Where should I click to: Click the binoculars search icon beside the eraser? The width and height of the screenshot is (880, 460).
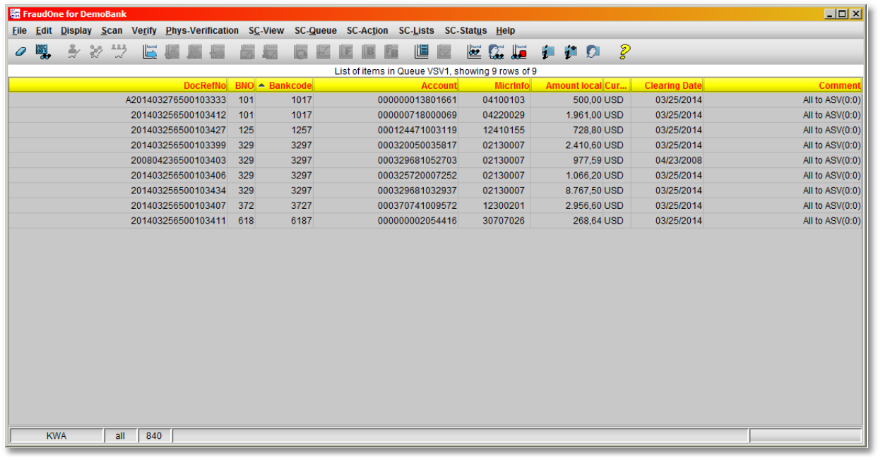[x=43, y=51]
